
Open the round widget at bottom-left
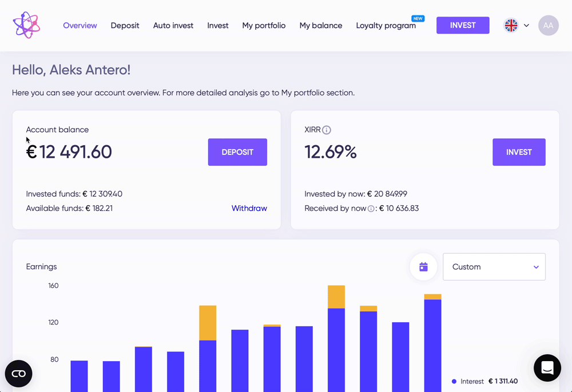pyautogui.click(x=19, y=374)
